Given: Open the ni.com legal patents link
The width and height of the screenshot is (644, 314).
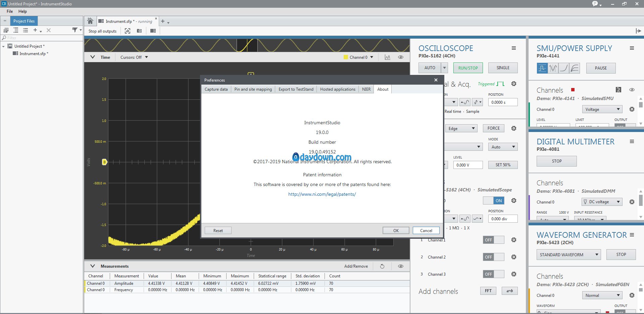Looking at the screenshot, I should tap(322, 194).
